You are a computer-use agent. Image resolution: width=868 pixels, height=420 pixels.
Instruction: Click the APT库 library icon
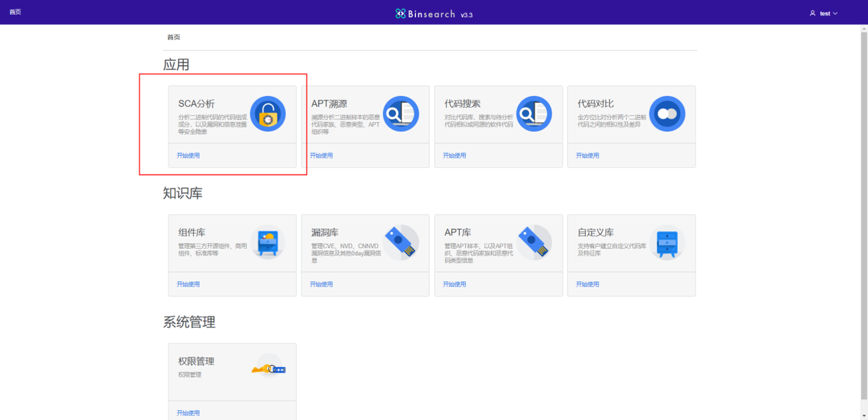click(534, 243)
